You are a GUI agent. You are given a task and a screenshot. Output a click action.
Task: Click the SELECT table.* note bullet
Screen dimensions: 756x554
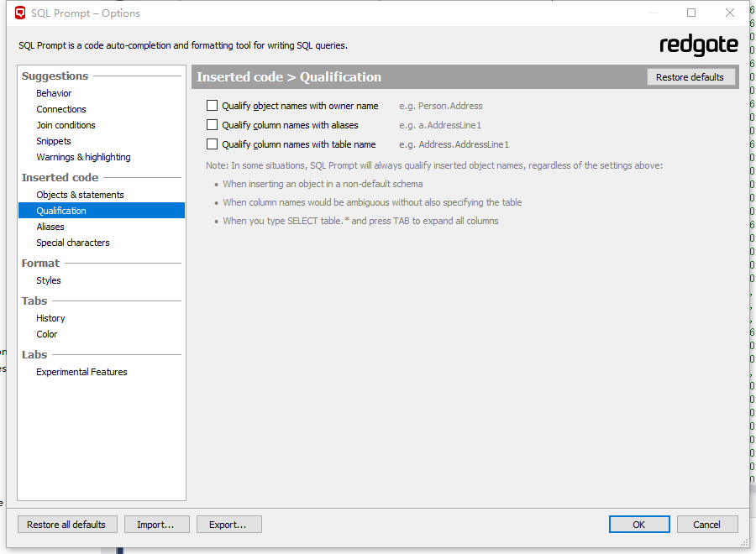(x=360, y=221)
